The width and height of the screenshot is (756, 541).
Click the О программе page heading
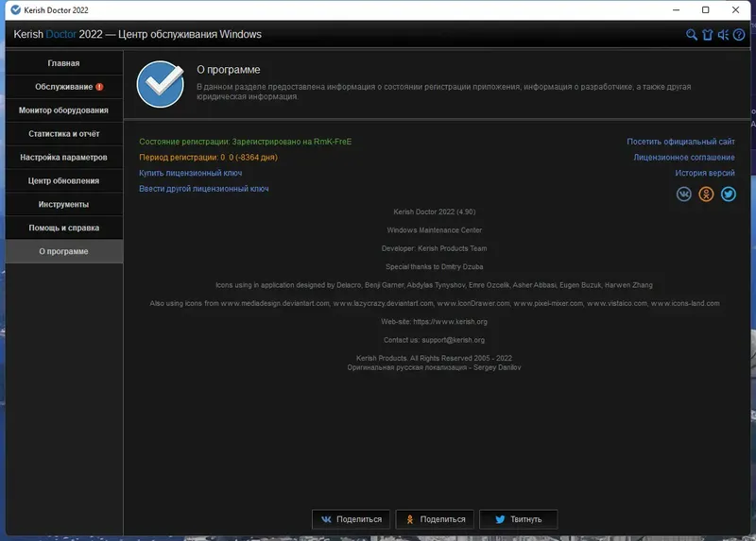(x=229, y=70)
